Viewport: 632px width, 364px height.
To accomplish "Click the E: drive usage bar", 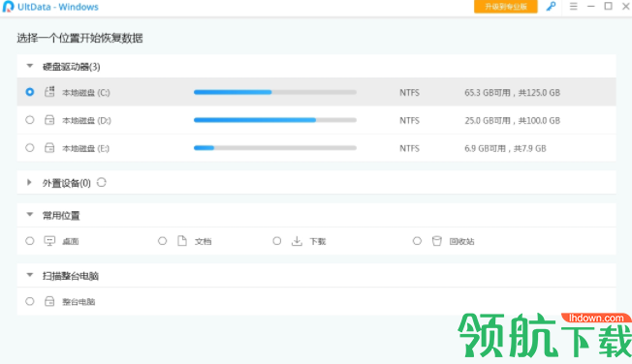I will tap(275, 148).
